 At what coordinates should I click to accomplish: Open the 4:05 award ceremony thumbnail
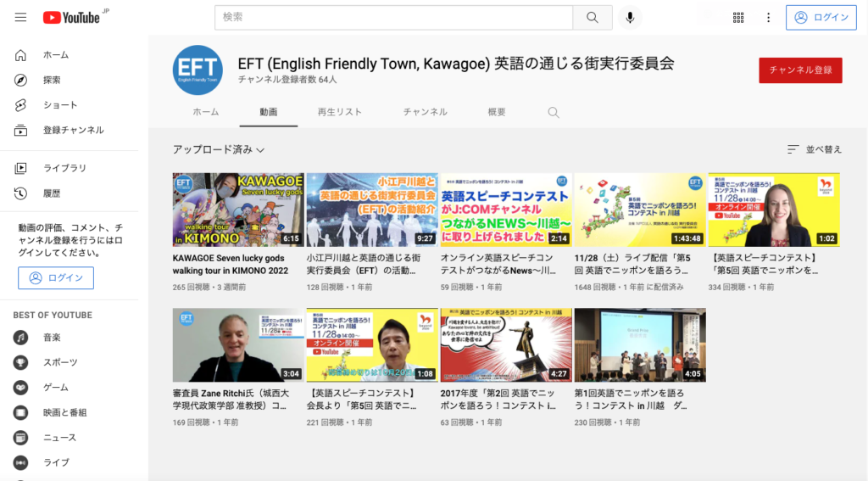[x=640, y=344]
